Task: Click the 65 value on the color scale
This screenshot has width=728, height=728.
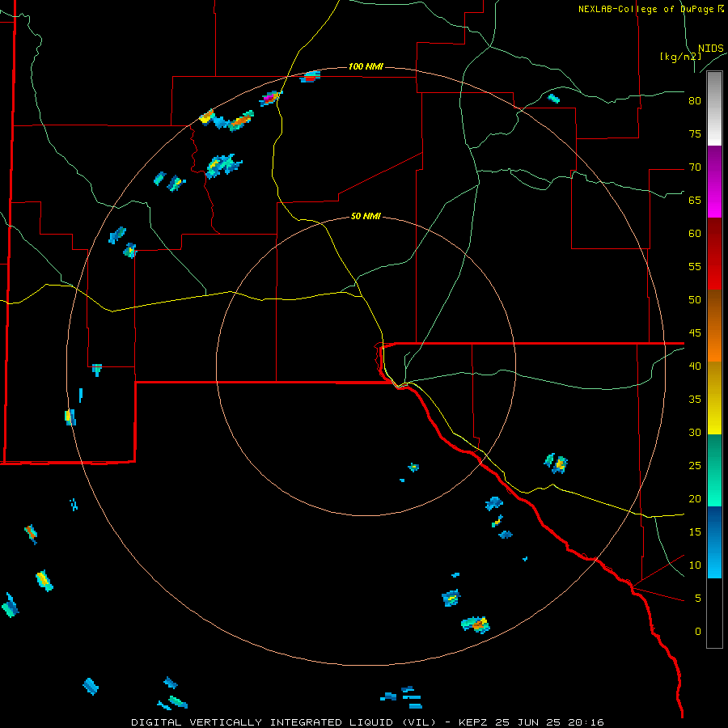Action: (695, 200)
